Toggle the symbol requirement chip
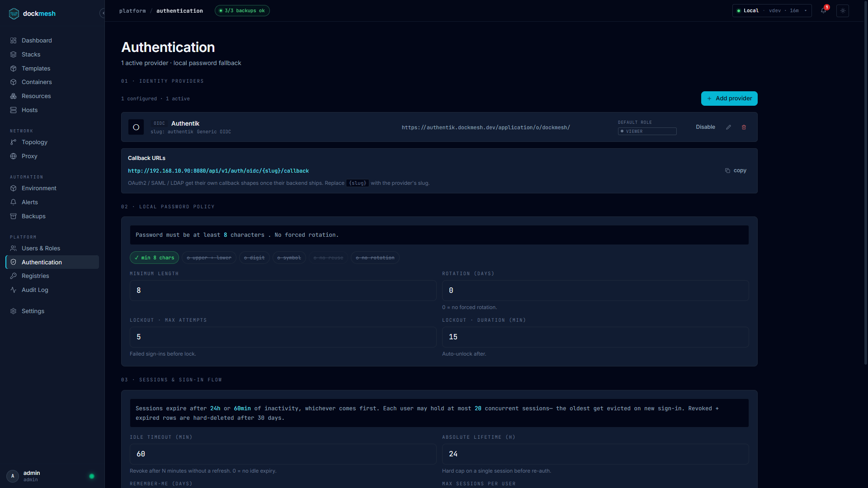The image size is (868, 488). 289,258
